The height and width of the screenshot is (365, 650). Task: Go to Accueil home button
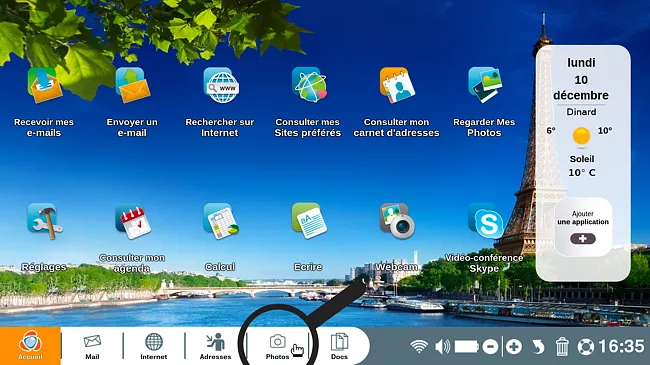tap(30, 346)
